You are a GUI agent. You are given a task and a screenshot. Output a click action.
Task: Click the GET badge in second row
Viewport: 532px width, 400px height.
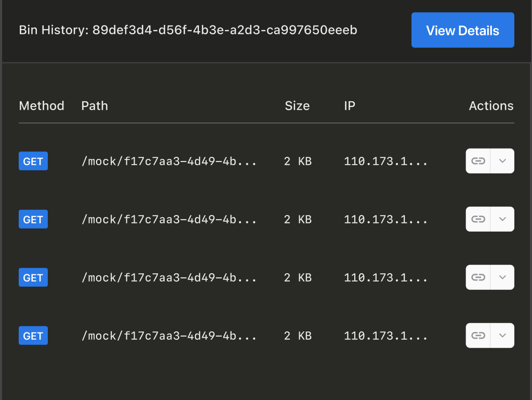click(33, 219)
